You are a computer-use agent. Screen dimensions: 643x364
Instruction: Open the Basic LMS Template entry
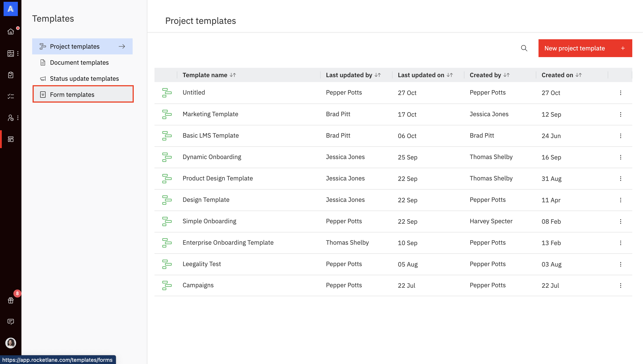coord(210,136)
